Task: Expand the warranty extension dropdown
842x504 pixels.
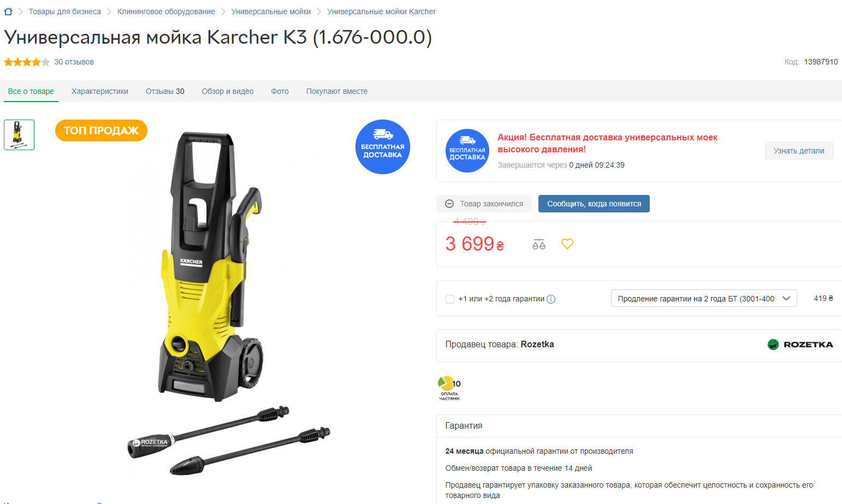Action: click(704, 298)
